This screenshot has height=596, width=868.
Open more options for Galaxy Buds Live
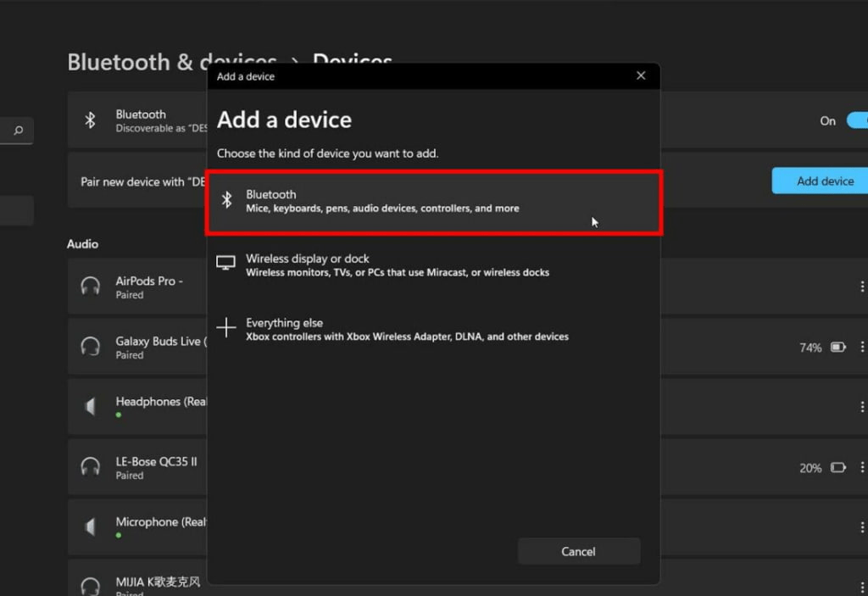point(862,346)
